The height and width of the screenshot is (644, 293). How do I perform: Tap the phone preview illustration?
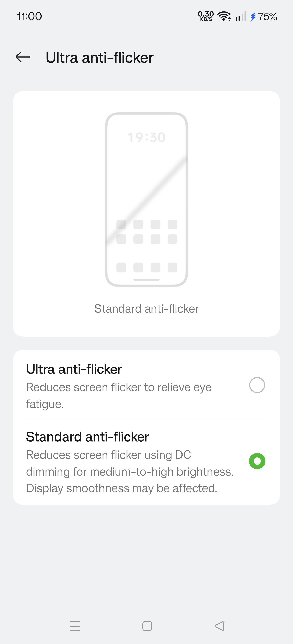[x=146, y=199]
